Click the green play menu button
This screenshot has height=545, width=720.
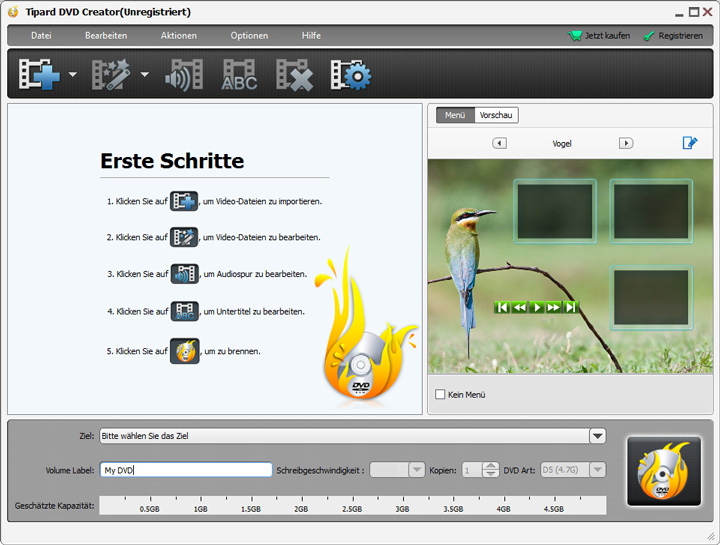tap(536, 307)
